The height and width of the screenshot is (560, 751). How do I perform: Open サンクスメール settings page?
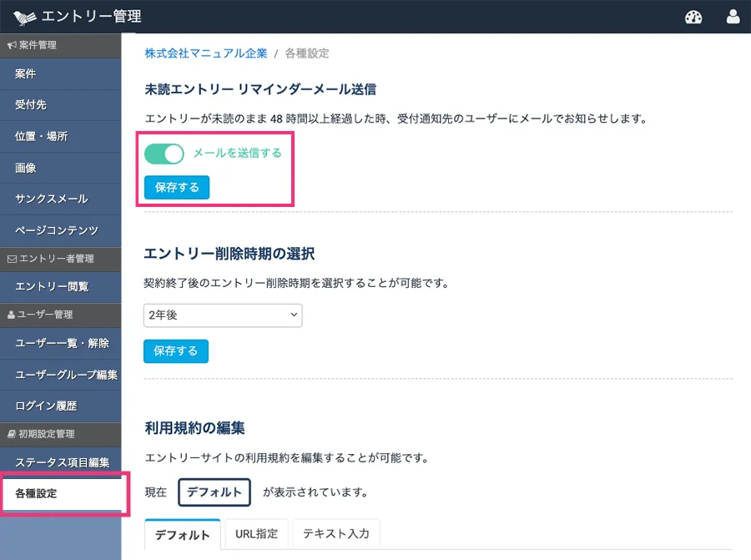[x=51, y=199]
